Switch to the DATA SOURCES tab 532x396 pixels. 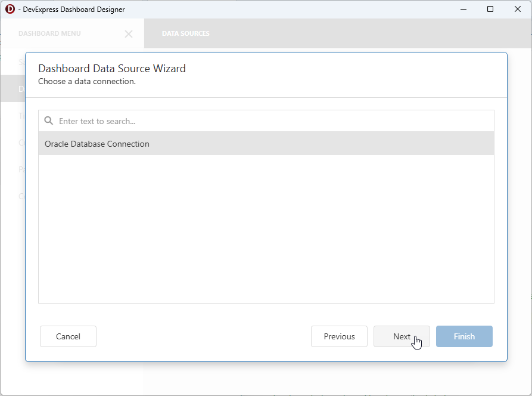click(185, 33)
